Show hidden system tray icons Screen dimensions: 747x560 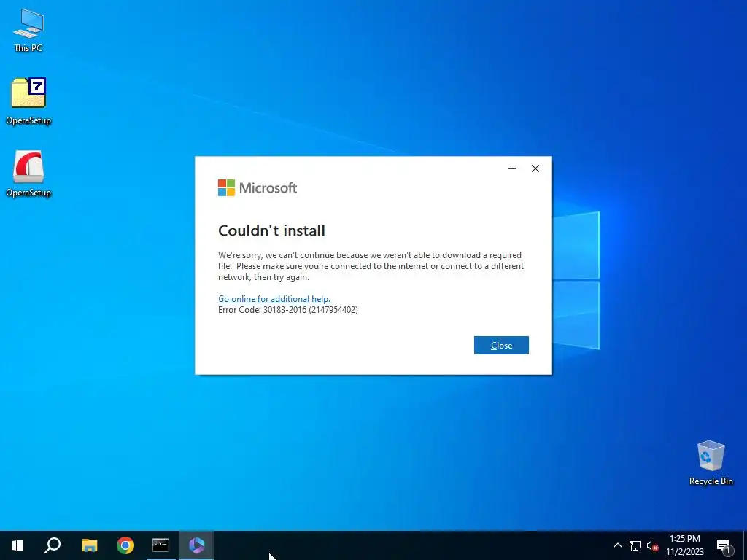point(617,545)
